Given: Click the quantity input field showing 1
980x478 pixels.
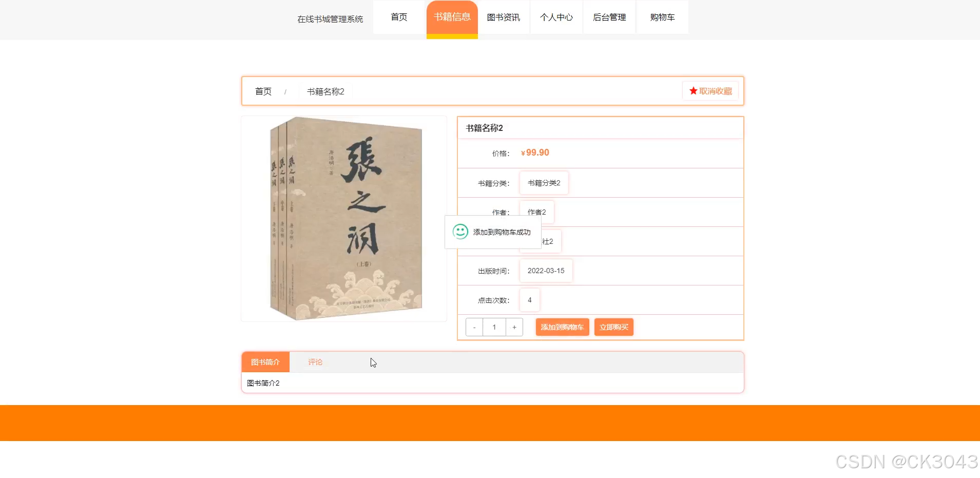Looking at the screenshot, I should (494, 327).
